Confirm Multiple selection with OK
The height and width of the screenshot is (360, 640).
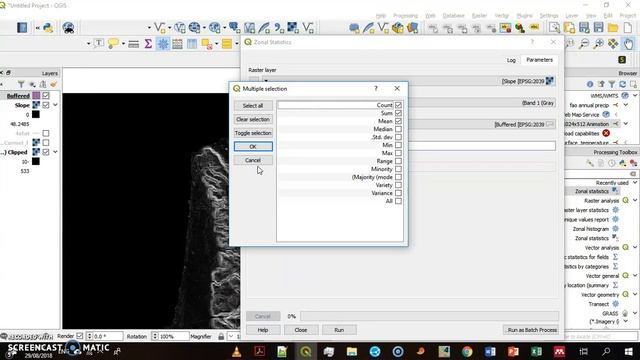(x=253, y=147)
